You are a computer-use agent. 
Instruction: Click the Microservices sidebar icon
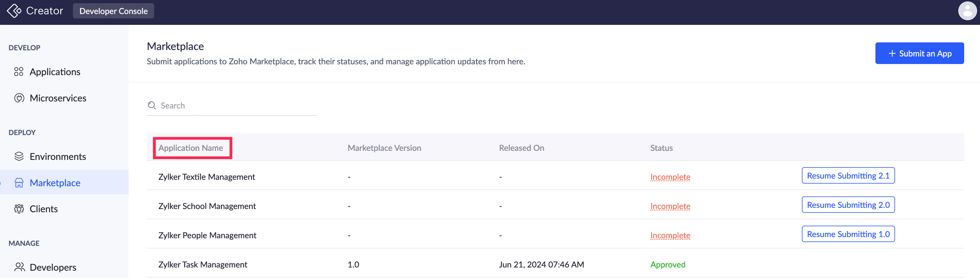(19, 98)
